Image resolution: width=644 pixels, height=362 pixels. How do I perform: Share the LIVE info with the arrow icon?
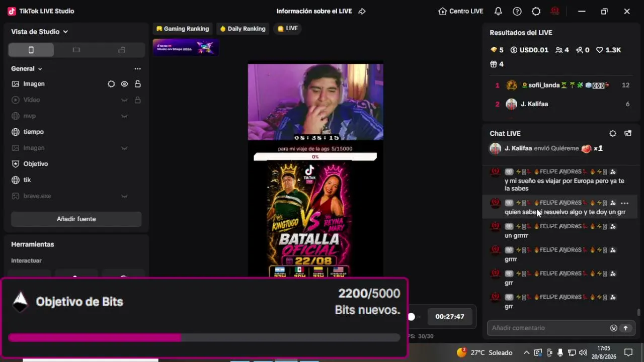coord(362,11)
